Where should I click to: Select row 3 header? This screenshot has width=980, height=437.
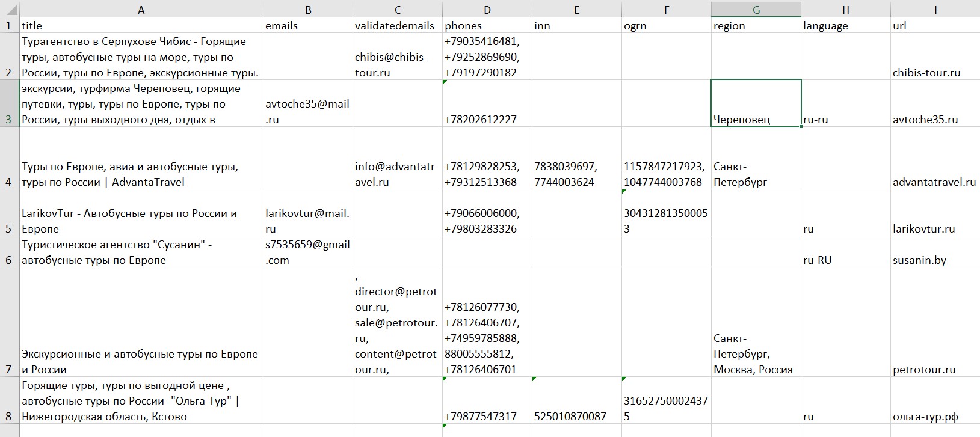coord(10,103)
